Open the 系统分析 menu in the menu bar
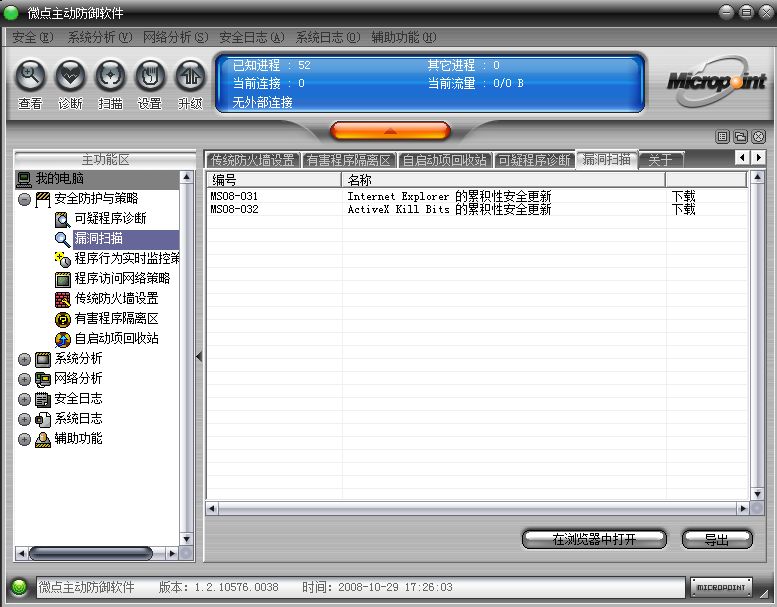Image resolution: width=777 pixels, height=607 pixels. [100, 37]
